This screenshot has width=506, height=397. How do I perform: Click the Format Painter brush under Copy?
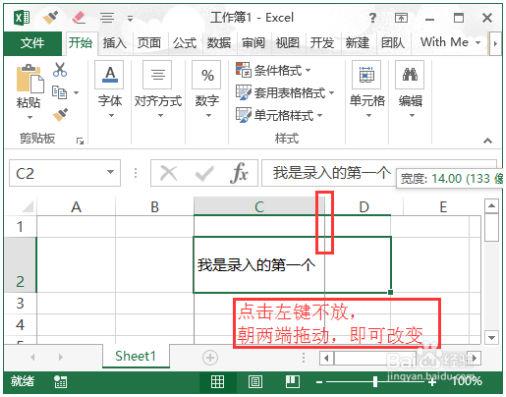tap(60, 115)
